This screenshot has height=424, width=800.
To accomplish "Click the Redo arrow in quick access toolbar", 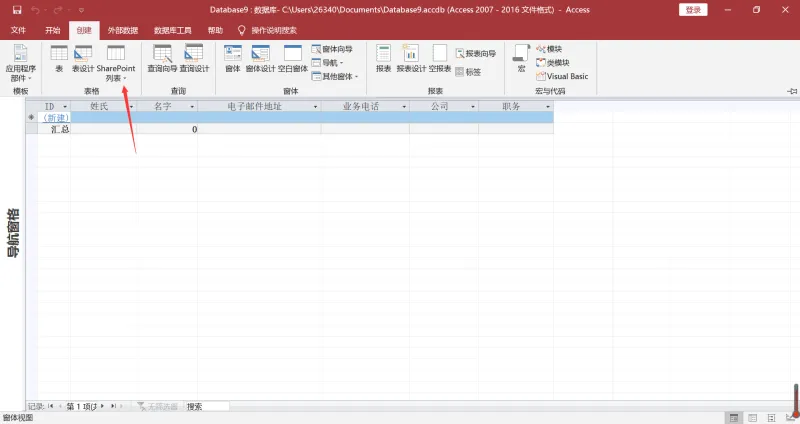I will 58,10.
